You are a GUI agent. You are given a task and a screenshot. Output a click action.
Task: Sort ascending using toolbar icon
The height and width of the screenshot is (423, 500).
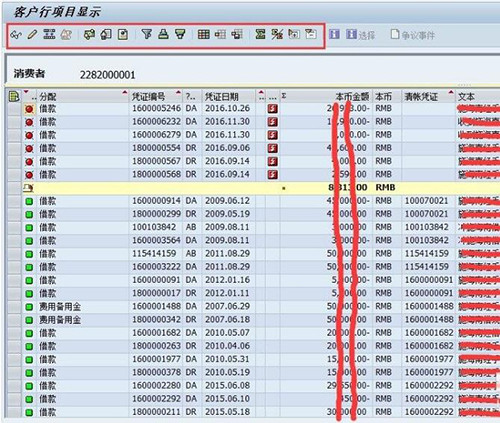(x=163, y=34)
